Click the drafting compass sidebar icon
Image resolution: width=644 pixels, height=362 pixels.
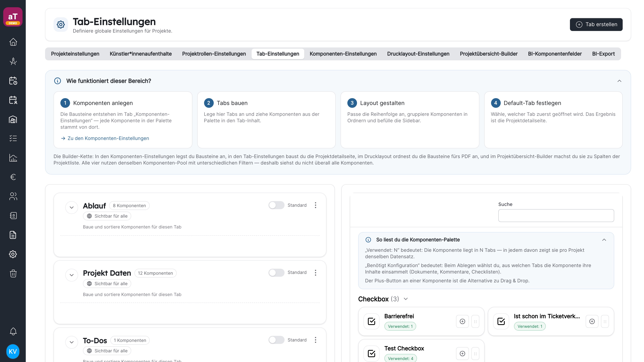point(13,61)
